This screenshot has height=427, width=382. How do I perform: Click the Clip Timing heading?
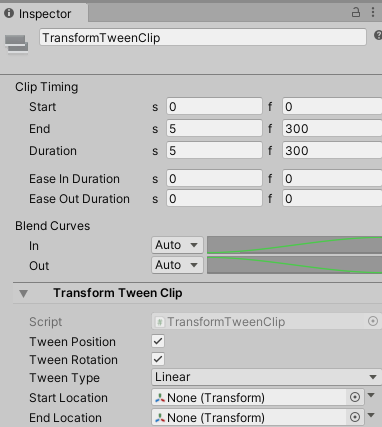point(46,87)
